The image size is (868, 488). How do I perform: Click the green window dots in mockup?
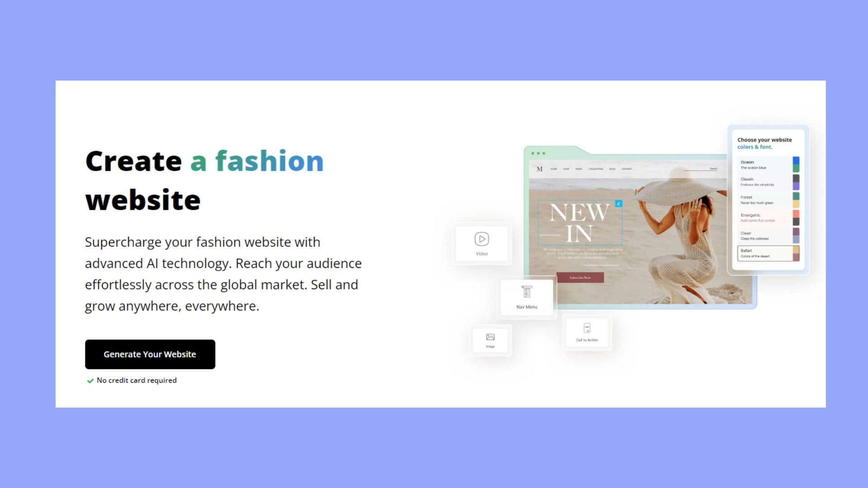pos(538,153)
